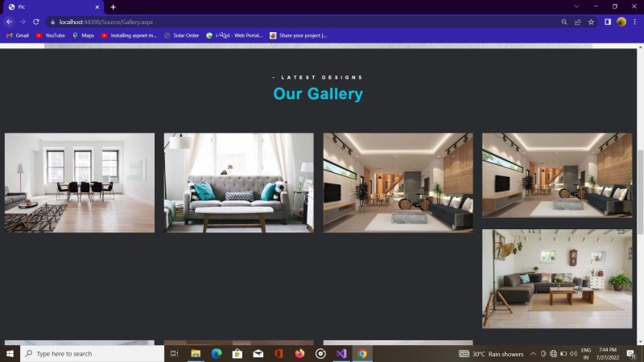This screenshot has height=362, width=644.
Task: Open the notification center
Action: [631, 354]
